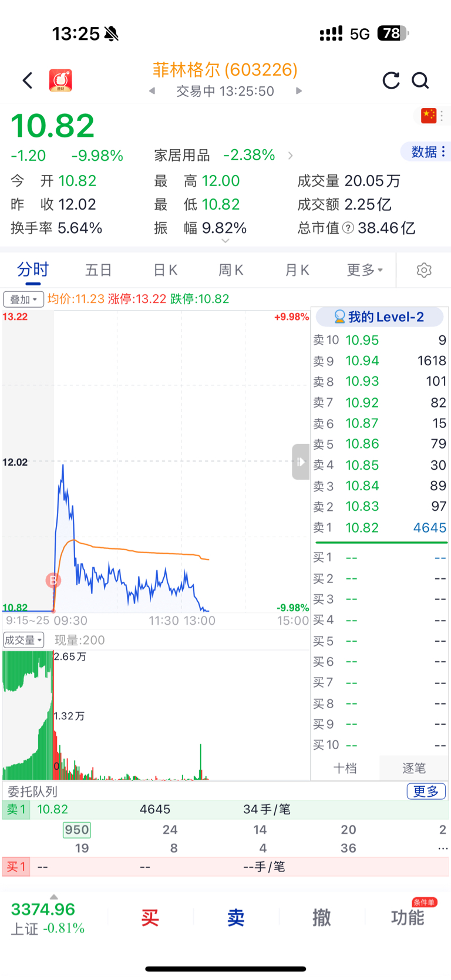Select the 卖9 10.94 order row
Screen dimensions: 451x980
380,361
